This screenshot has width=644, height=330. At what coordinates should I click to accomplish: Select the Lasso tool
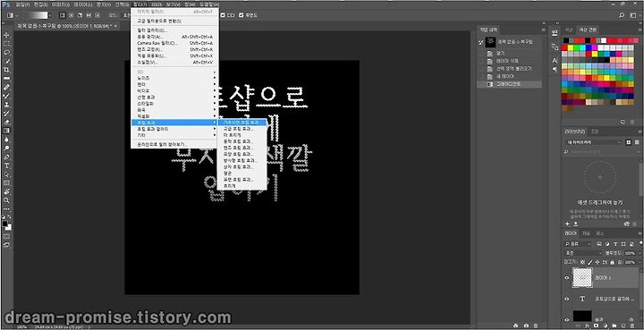pyautogui.click(x=6, y=52)
